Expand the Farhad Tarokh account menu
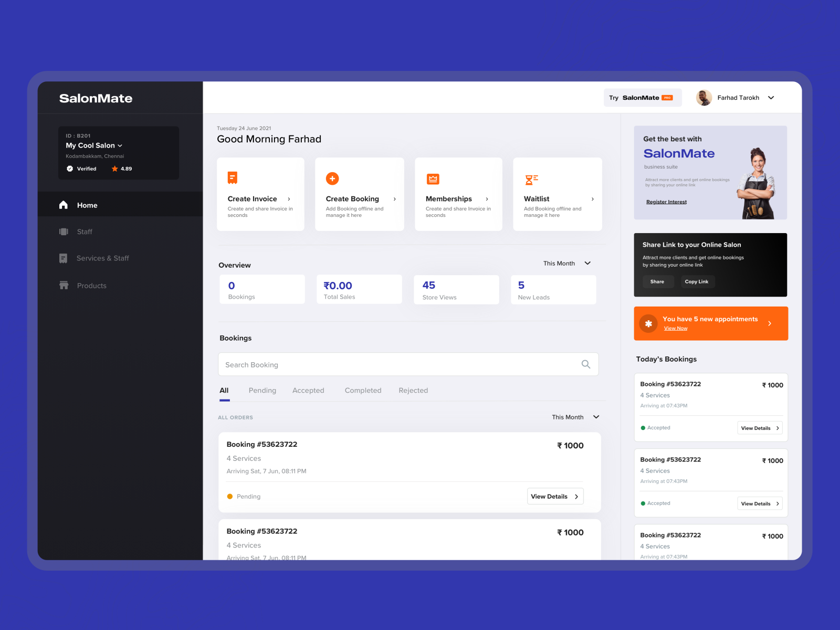This screenshot has width=840, height=630. click(771, 98)
